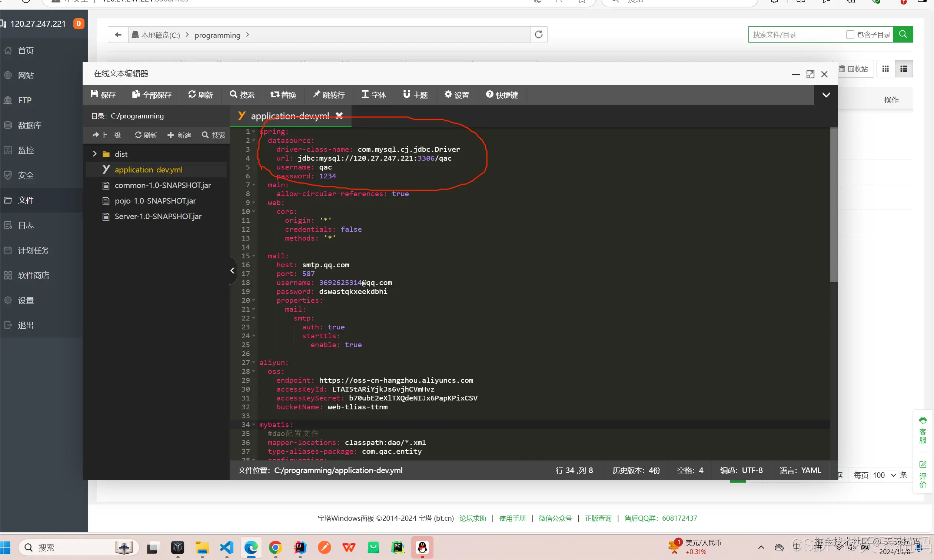934x560 pixels.
Task: Click the editor vertical scrollbar
Action: tap(833, 204)
